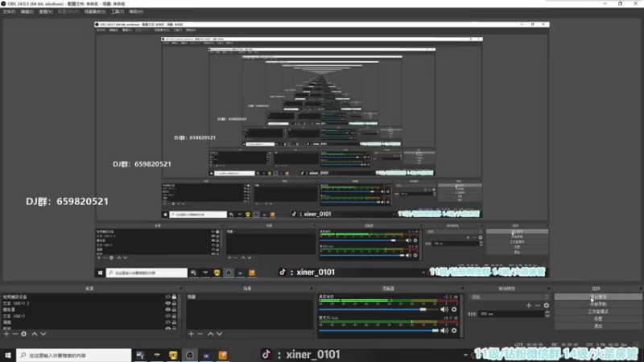Move source down with the down arrow
The width and height of the screenshot is (644, 362).
click(43, 334)
